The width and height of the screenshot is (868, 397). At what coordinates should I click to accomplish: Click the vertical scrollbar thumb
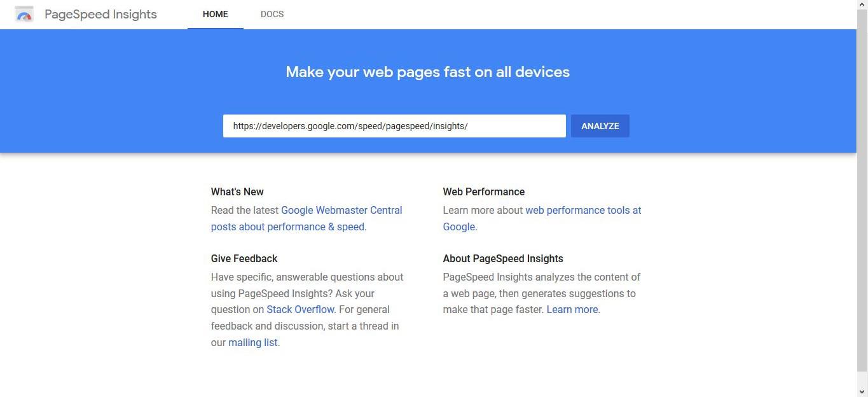click(862, 191)
